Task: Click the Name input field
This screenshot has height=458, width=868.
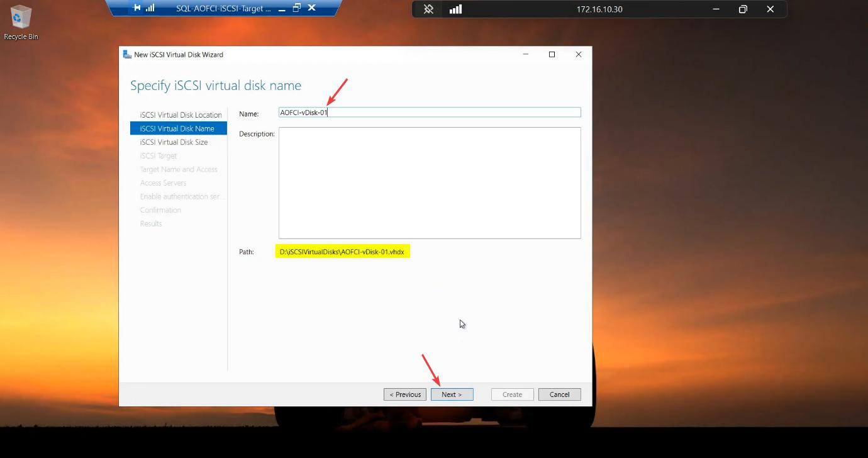Action: point(430,113)
